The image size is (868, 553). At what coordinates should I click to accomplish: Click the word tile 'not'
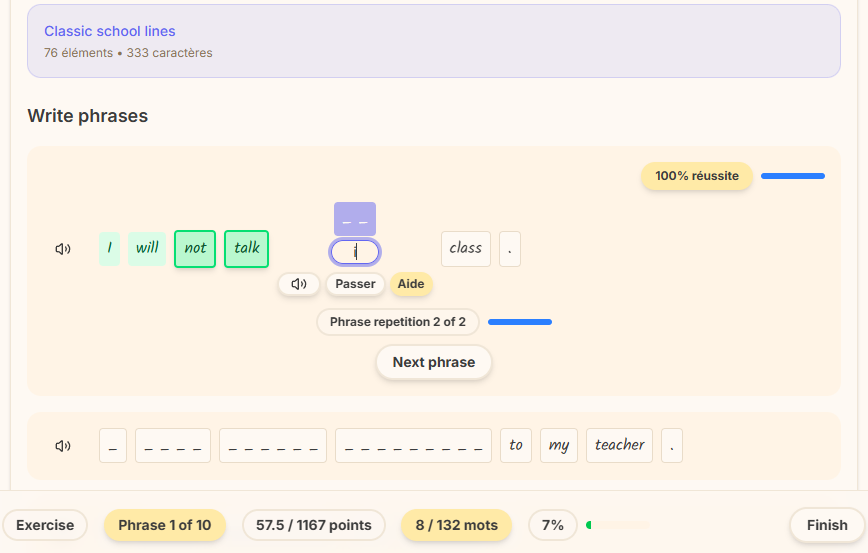point(195,249)
